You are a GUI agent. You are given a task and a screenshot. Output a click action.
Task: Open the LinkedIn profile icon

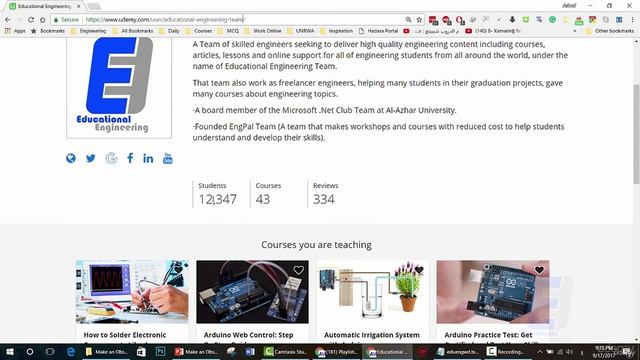click(148, 158)
